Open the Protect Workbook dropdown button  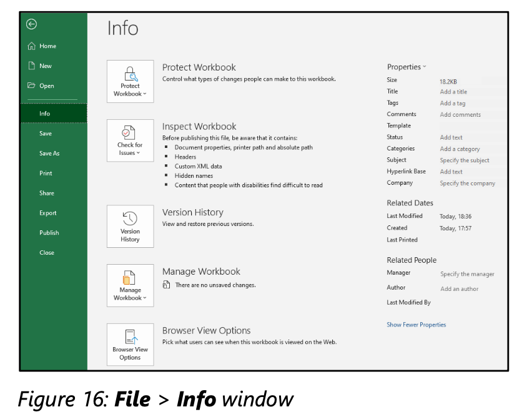pos(130,82)
